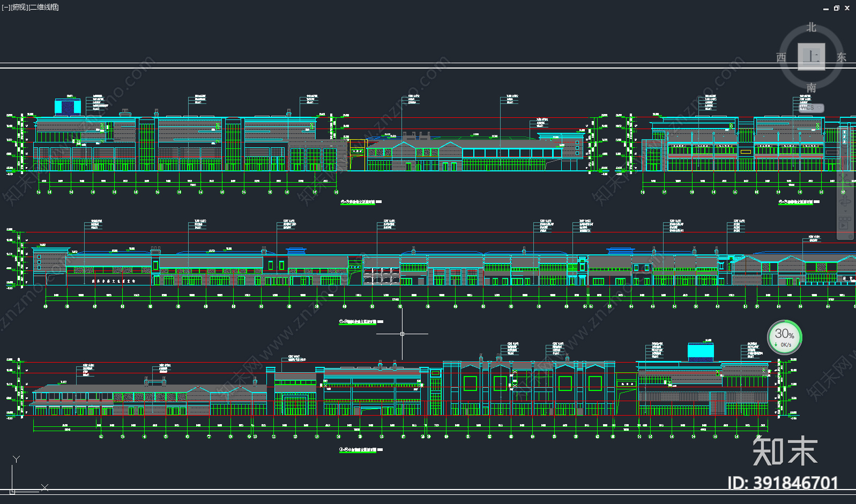Image resolution: width=856 pixels, height=504 pixels.
Task: Open the [-] viewport controls menu
Action: point(6,7)
